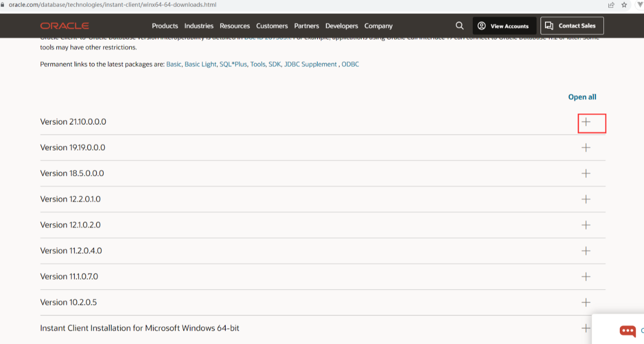Open the Products menu
The image size is (644, 344).
pyautogui.click(x=165, y=26)
